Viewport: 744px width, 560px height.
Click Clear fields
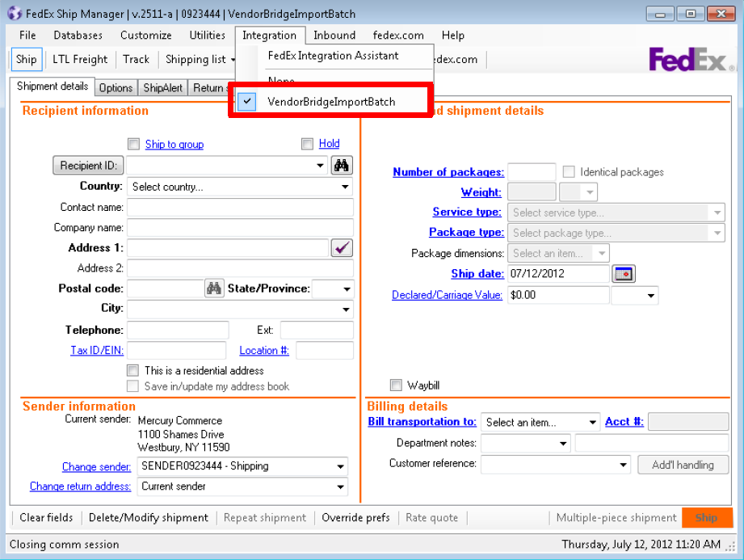click(46, 517)
